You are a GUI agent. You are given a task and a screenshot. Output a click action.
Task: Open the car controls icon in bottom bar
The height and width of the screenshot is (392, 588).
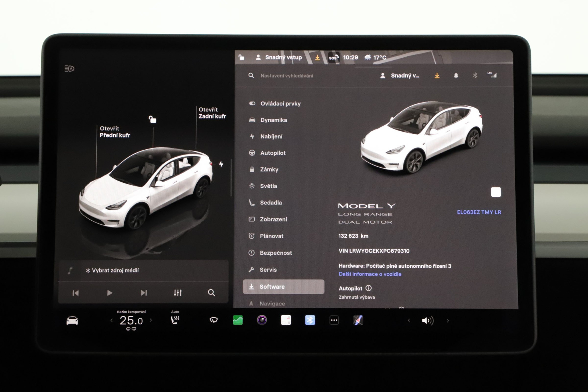pyautogui.click(x=72, y=321)
